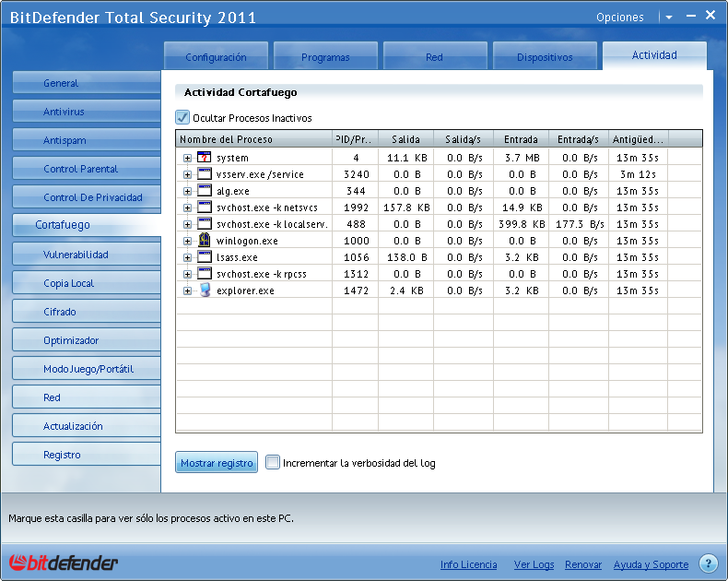Expand the explorer.exe tree node
The height and width of the screenshot is (581, 728).
coord(187,290)
